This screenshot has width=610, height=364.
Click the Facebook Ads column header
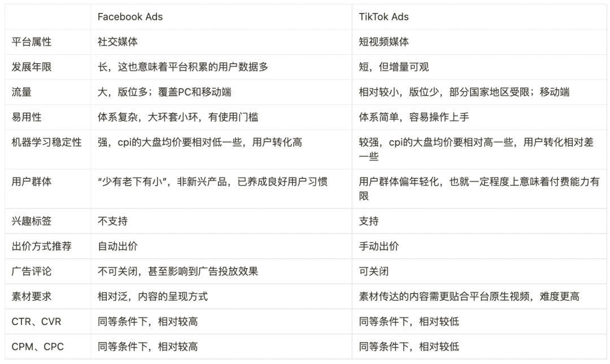(x=130, y=17)
